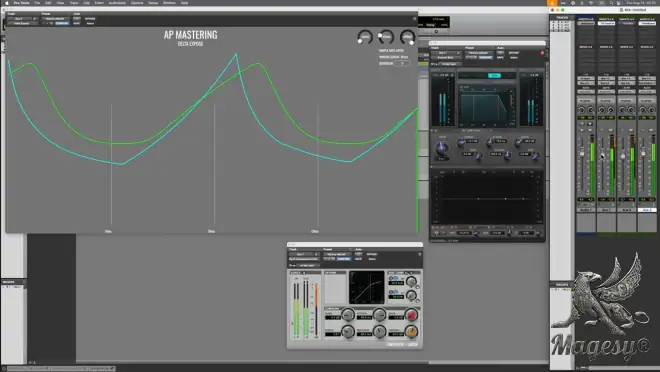Open the preset dropdown in the compressor plugin header
Screen dimensions: 660x372
click(338, 254)
